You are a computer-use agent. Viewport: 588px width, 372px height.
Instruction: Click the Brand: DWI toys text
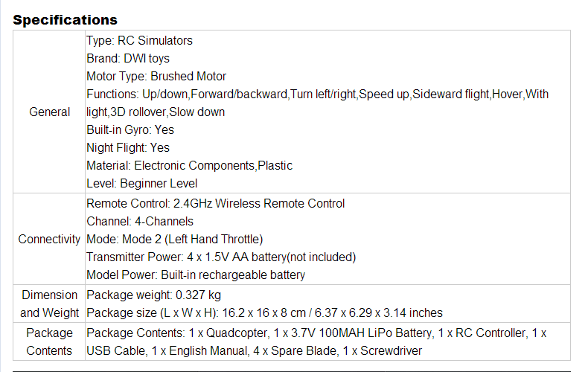(x=128, y=59)
